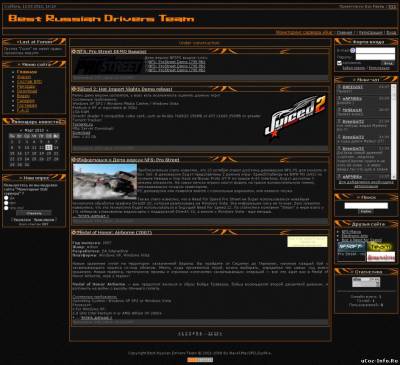Click the login submit button

pos(388,63)
